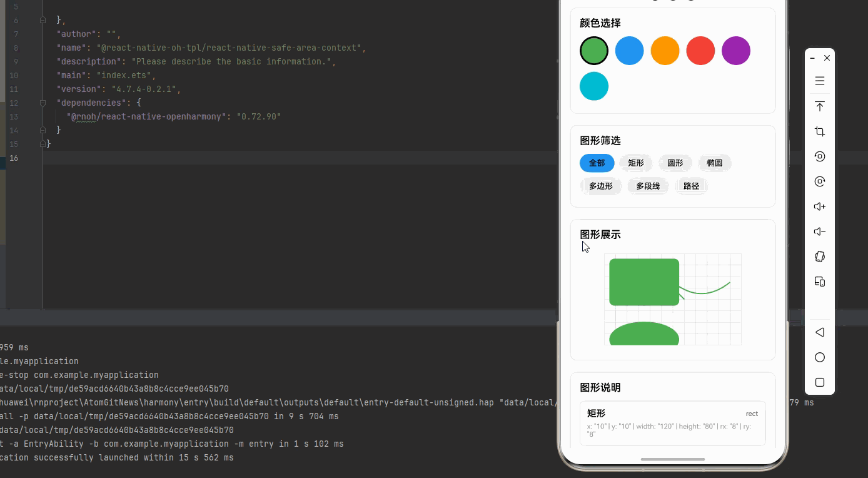Click the fold end marker on line 15
Viewport: 868px width, 478px height.
43,144
